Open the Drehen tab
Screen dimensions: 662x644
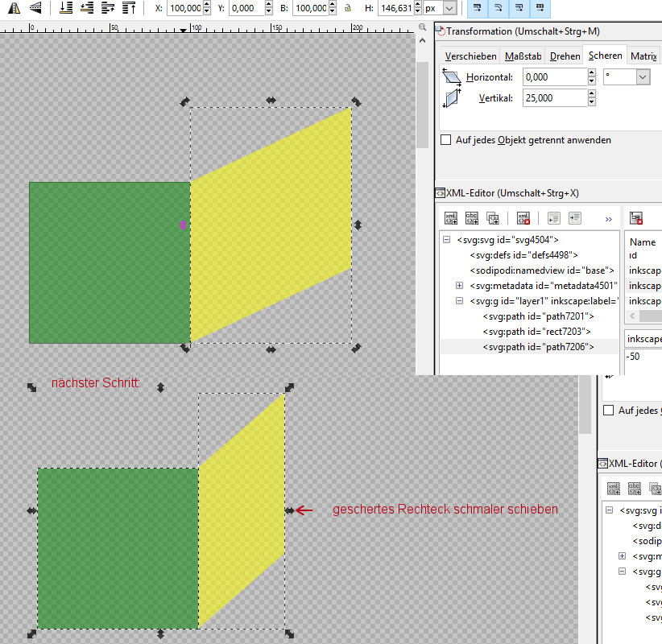pos(565,56)
